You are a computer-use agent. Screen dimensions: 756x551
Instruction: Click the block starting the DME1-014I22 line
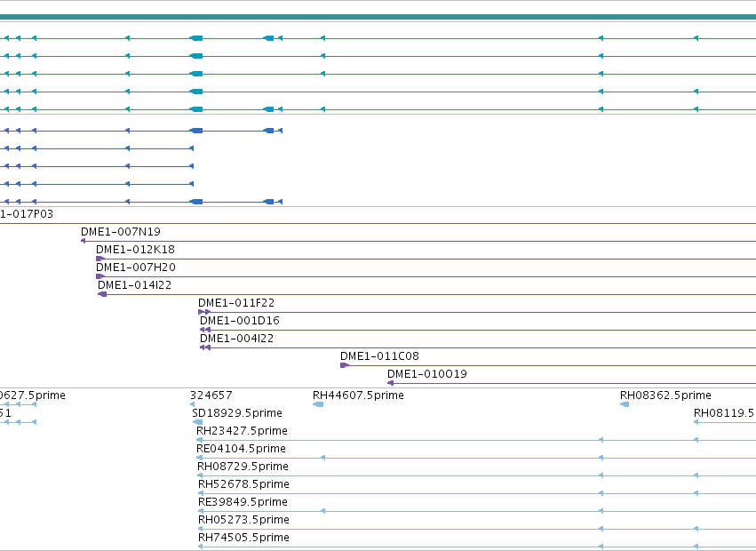click(102, 294)
